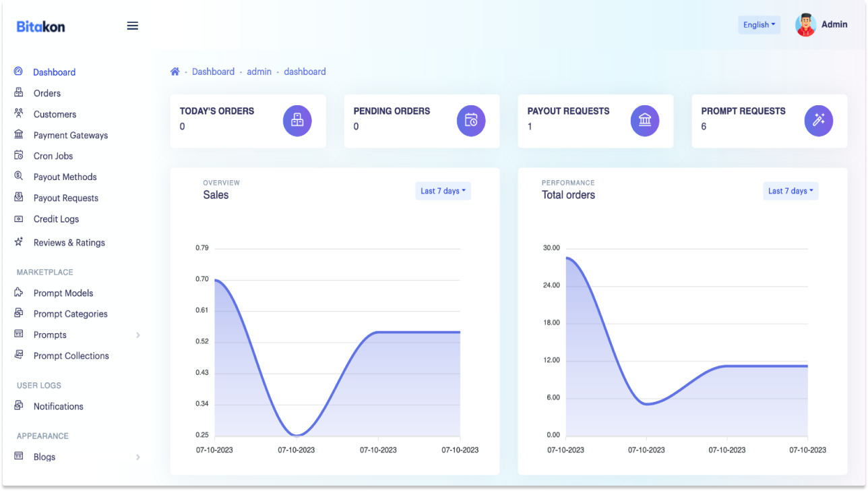Click the hamburger menu icon
Viewport: 868px width, 491px height.
tap(133, 26)
